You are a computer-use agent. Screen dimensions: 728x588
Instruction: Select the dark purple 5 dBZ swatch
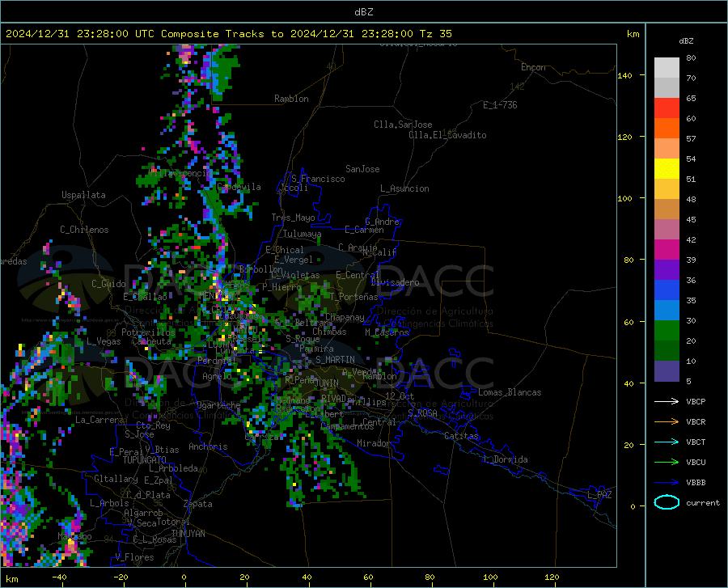(x=667, y=370)
